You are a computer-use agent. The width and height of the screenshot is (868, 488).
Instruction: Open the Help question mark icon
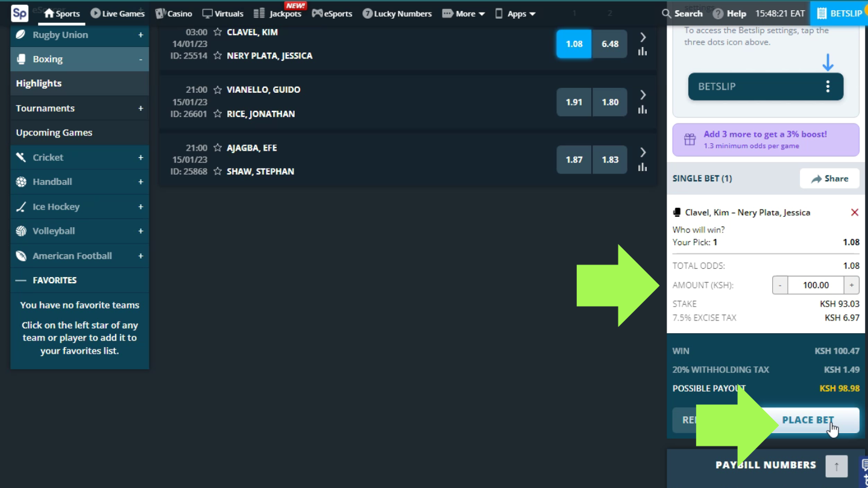point(718,13)
